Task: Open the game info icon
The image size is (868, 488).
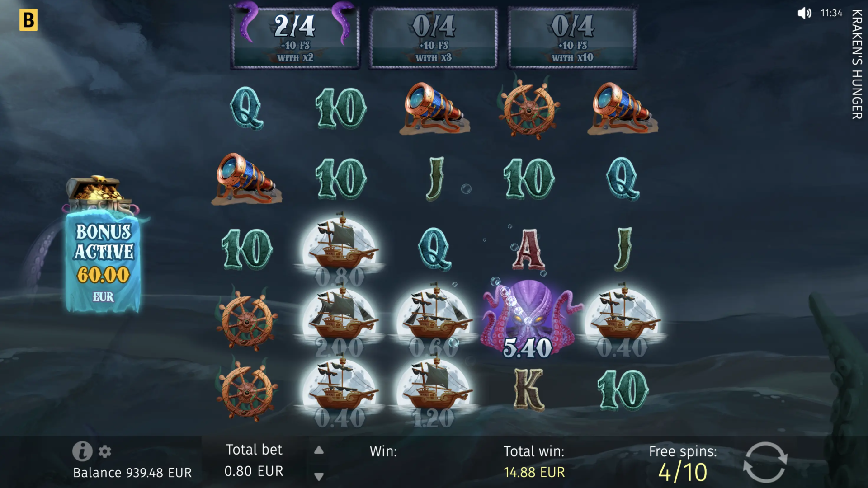Action: tap(82, 451)
